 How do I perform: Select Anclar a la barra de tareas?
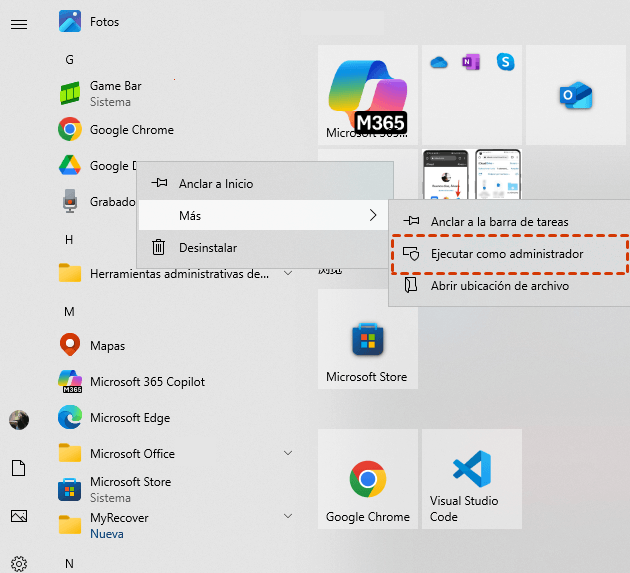509,221
